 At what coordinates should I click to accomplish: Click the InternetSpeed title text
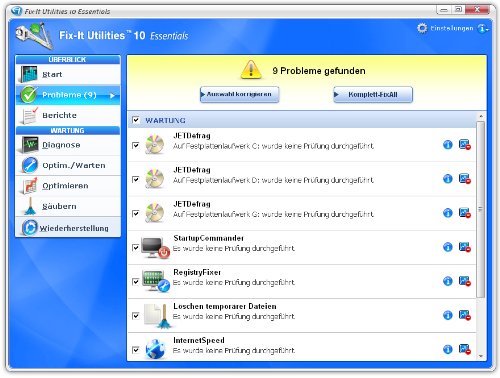click(x=199, y=340)
